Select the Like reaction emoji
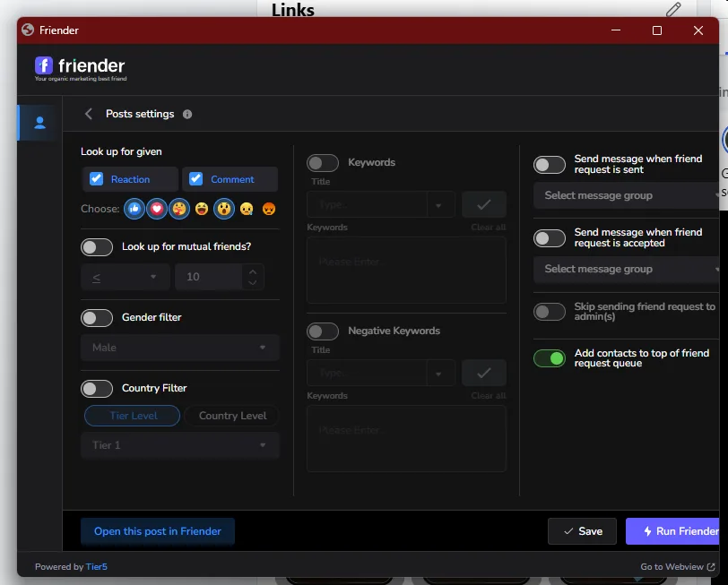 134,209
